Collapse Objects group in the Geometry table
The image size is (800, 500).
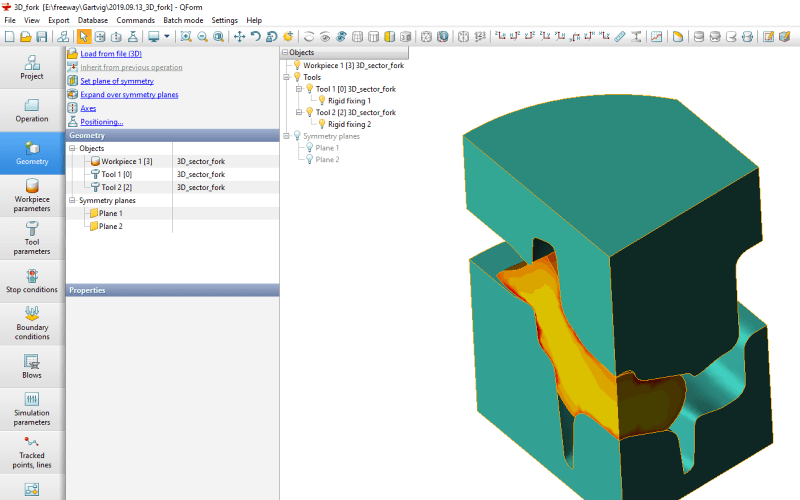pos(72,148)
